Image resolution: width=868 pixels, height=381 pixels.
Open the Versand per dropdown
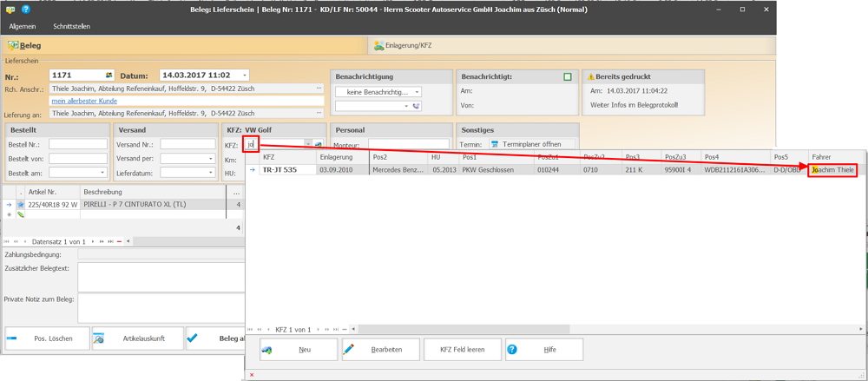(212, 158)
